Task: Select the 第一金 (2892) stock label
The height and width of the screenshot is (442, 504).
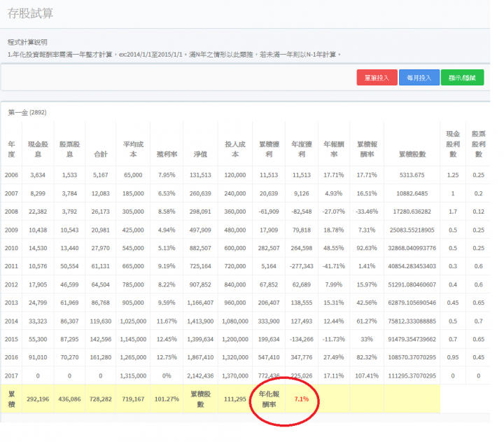Action: (27, 112)
